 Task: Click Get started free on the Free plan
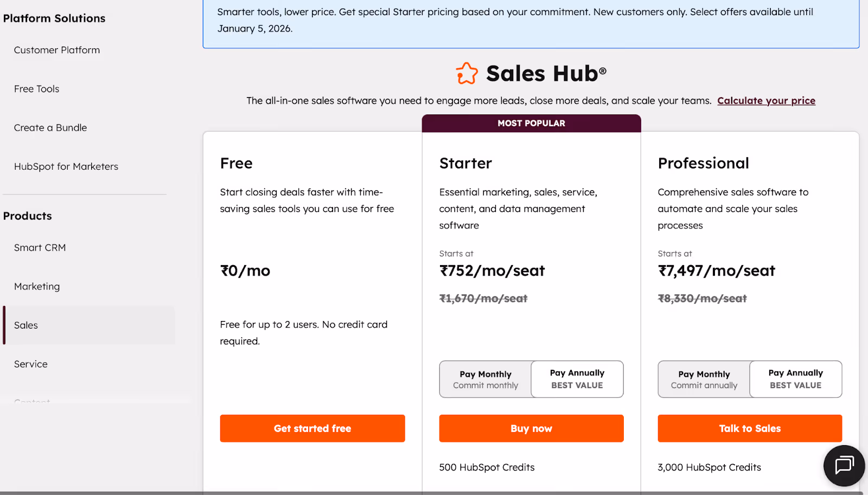point(312,428)
